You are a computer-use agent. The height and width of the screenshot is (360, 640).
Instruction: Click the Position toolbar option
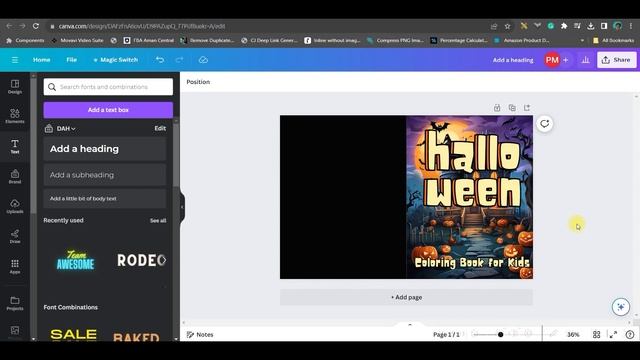(x=198, y=82)
